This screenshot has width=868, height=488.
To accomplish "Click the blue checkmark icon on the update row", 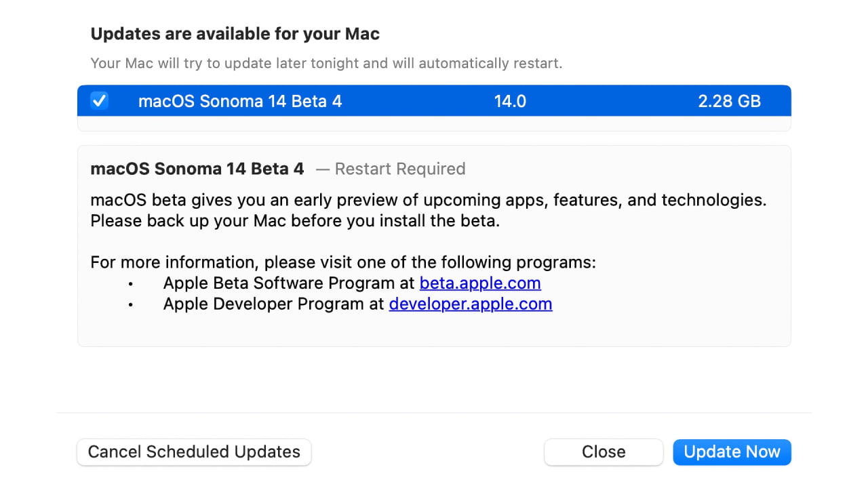I will pyautogui.click(x=99, y=100).
